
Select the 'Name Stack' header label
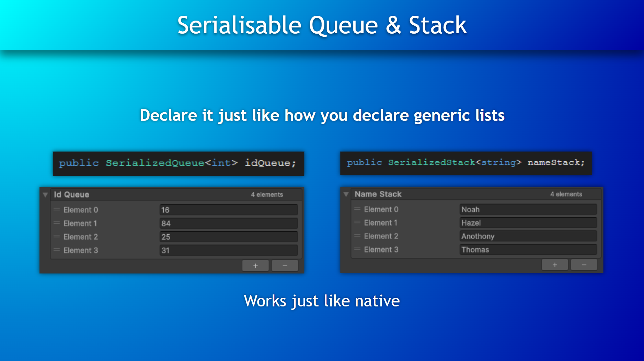378,194
